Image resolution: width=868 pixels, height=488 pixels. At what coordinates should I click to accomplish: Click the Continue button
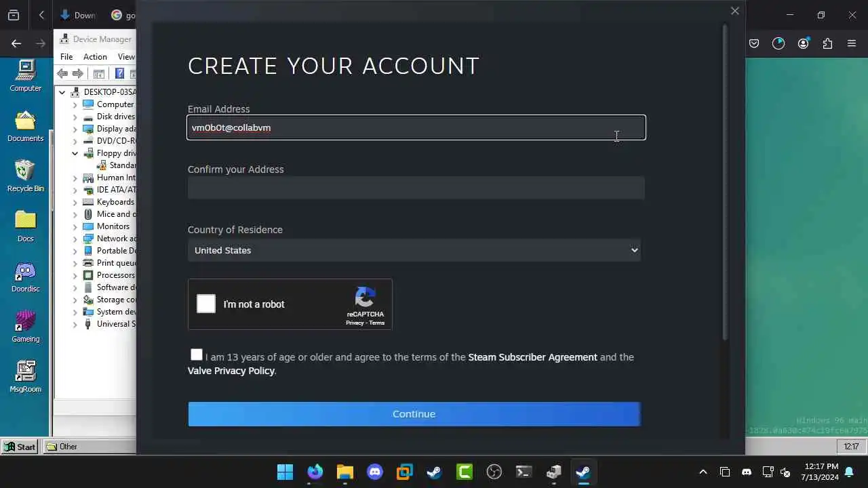point(414,414)
